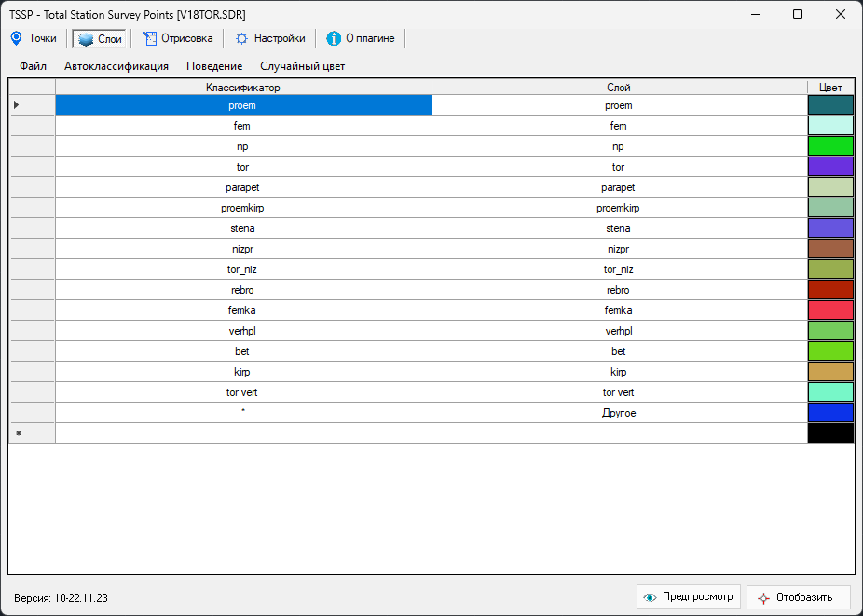This screenshot has width=863, height=616.
Task: Click the Классификатор column header
Action: click(x=242, y=88)
